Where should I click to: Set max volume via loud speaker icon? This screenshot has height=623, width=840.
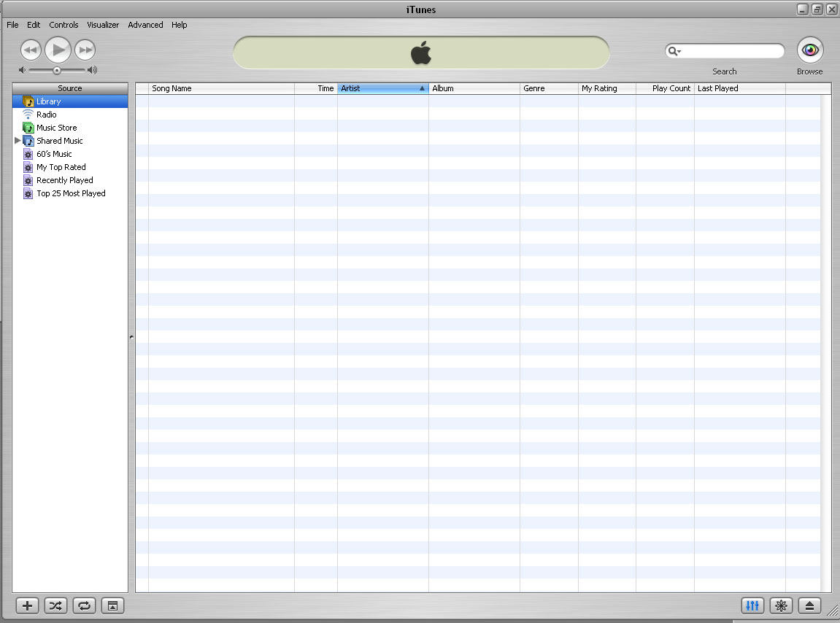coord(92,70)
